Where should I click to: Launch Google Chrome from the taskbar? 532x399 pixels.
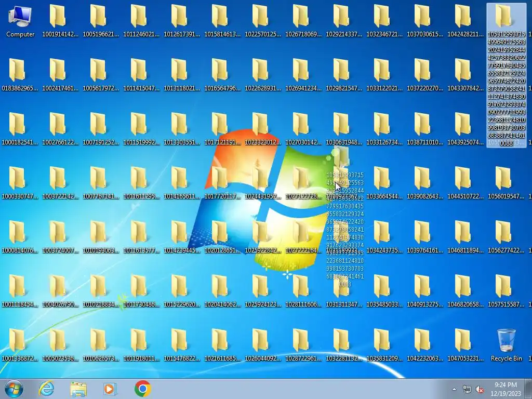(142, 389)
